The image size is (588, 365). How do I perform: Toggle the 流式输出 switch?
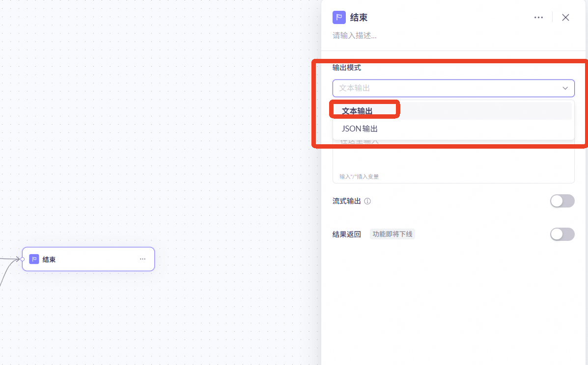tap(562, 201)
